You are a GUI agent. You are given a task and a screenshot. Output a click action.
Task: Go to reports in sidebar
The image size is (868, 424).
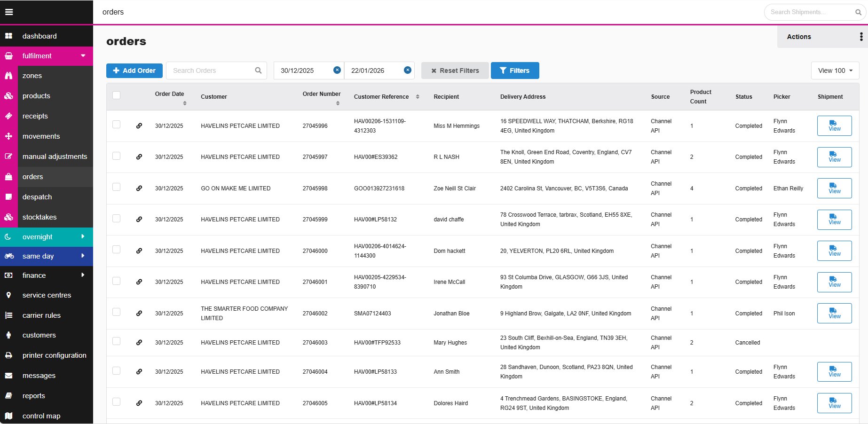click(x=47, y=396)
